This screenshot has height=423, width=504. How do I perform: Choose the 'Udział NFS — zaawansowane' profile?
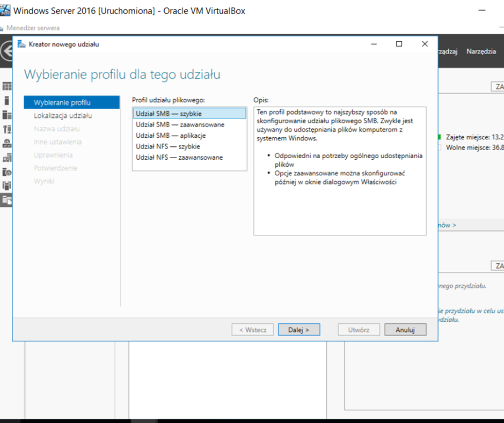tap(179, 158)
